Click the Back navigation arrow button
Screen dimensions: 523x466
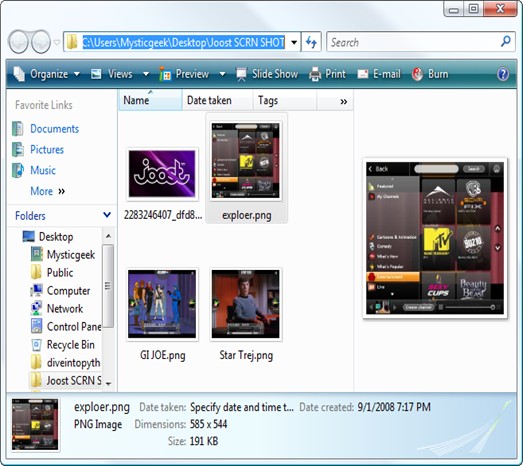point(18,42)
